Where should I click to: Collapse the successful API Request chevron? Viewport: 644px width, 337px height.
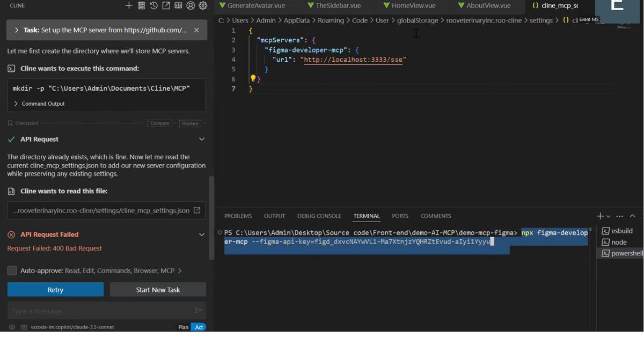click(x=202, y=139)
